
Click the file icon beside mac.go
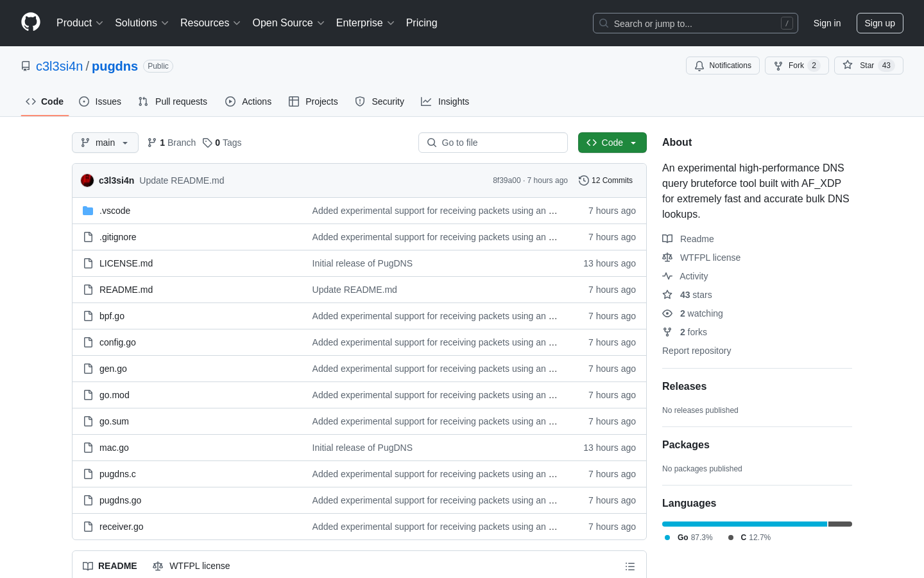(x=88, y=448)
